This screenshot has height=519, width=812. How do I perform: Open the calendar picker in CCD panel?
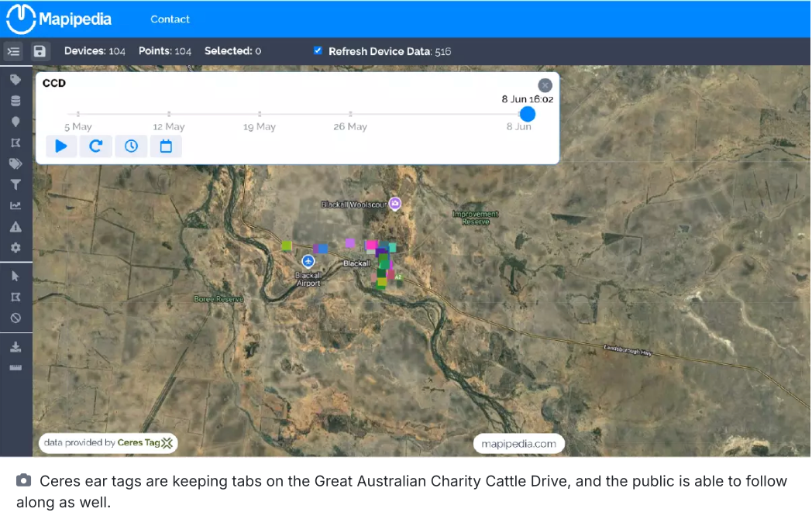[x=166, y=146]
